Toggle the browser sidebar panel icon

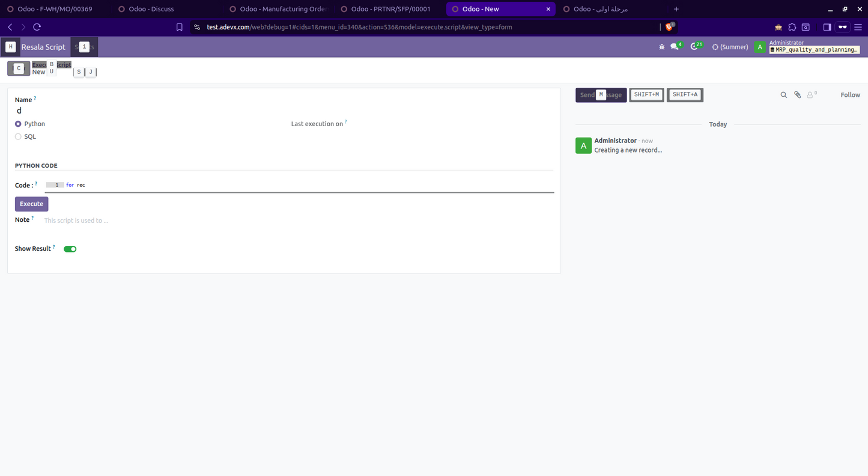coord(827,27)
